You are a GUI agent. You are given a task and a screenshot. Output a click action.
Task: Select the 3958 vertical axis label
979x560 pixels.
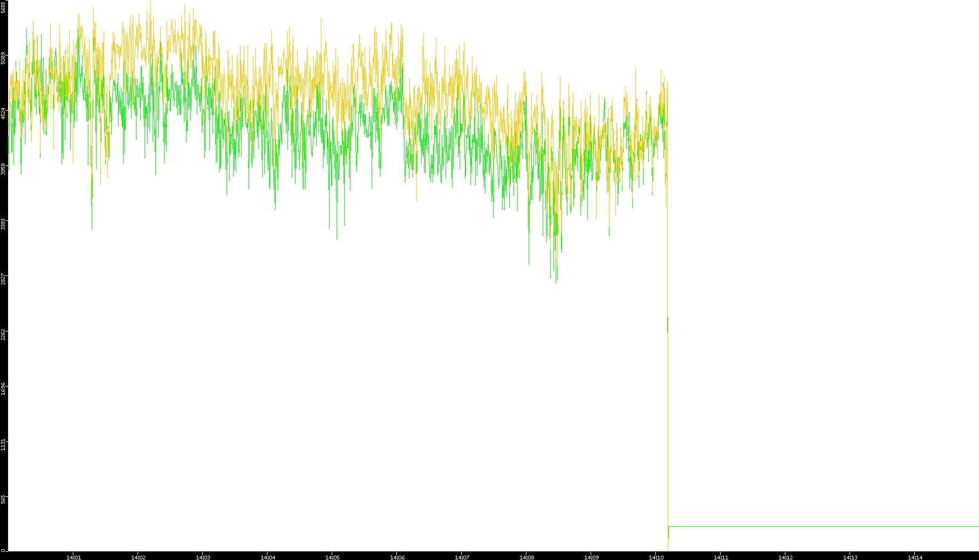(x=3, y=169)
